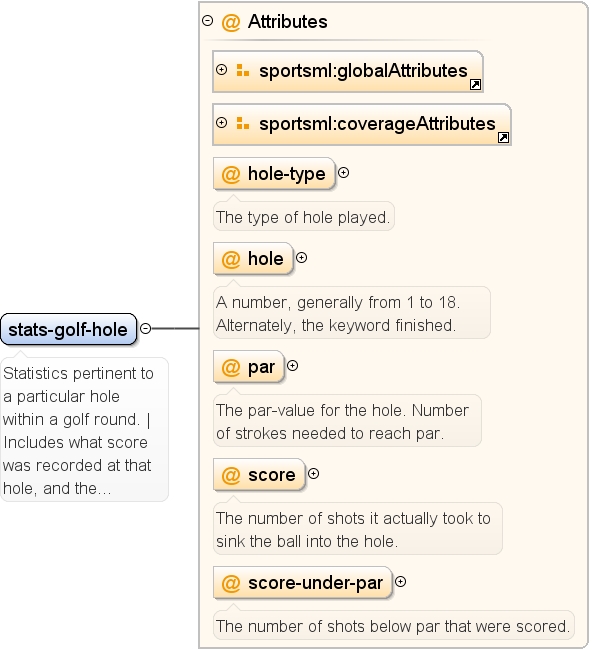This screenshot has height=650, width=606.
Task: Expand the score attribute details
Action: (x=313, y=473)
